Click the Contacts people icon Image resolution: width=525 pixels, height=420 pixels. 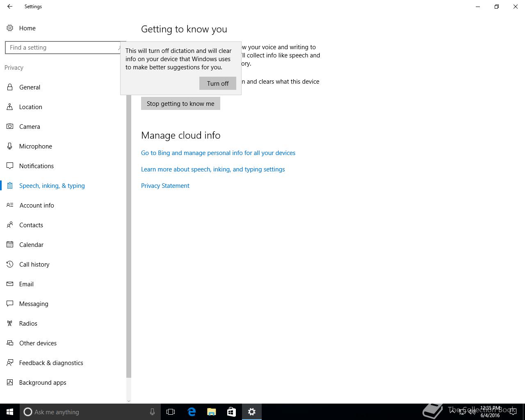[10, 225]
